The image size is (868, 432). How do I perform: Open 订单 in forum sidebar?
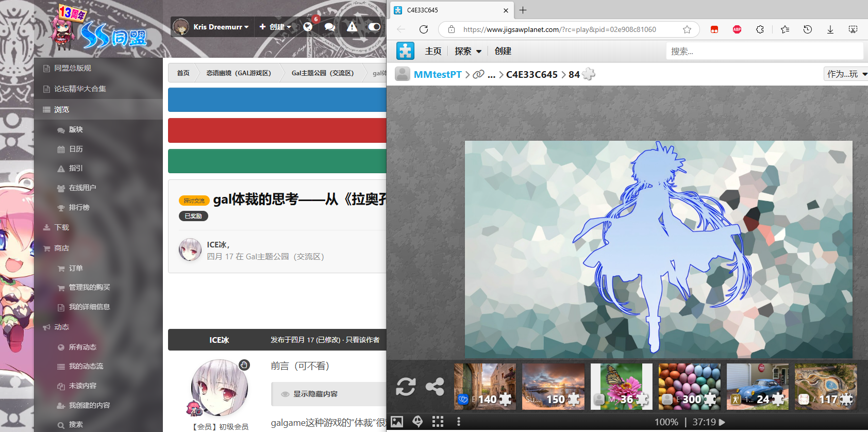(76, 268)
